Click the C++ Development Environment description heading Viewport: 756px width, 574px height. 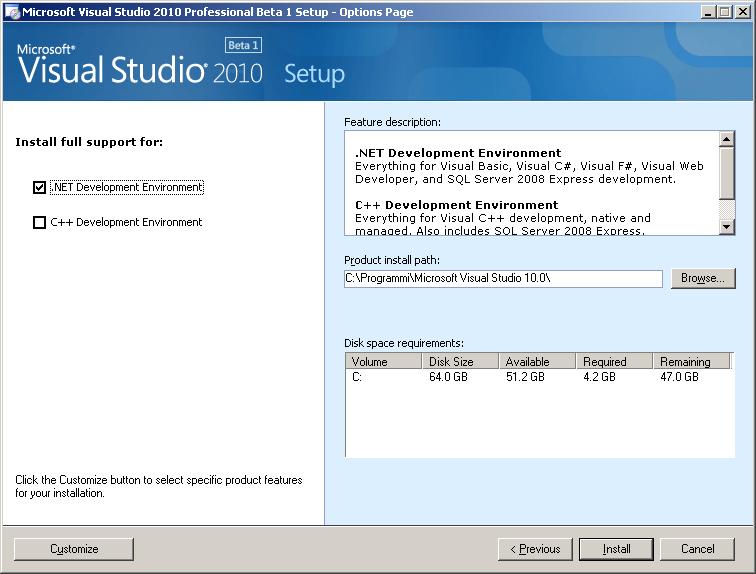coord(457,205)
